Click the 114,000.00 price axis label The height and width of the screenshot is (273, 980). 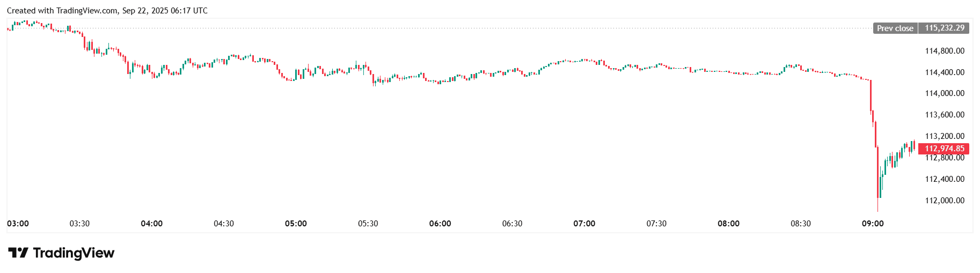[944, 93]
